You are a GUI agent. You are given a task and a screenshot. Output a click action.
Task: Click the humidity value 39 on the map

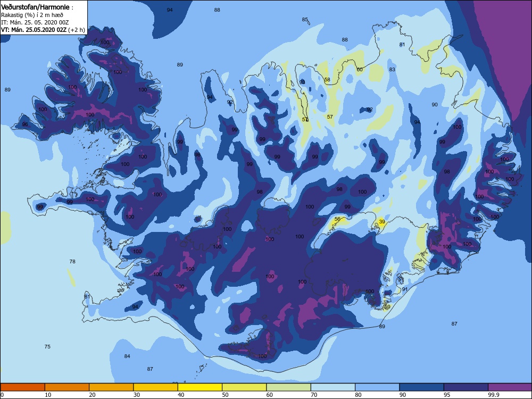(x=382, y=221)
